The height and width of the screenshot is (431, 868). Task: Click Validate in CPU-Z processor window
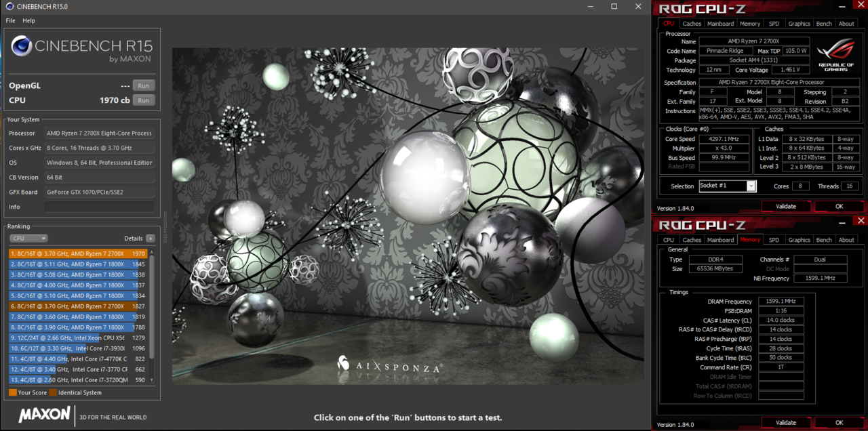pyautogui.click(x=786, y=206)
